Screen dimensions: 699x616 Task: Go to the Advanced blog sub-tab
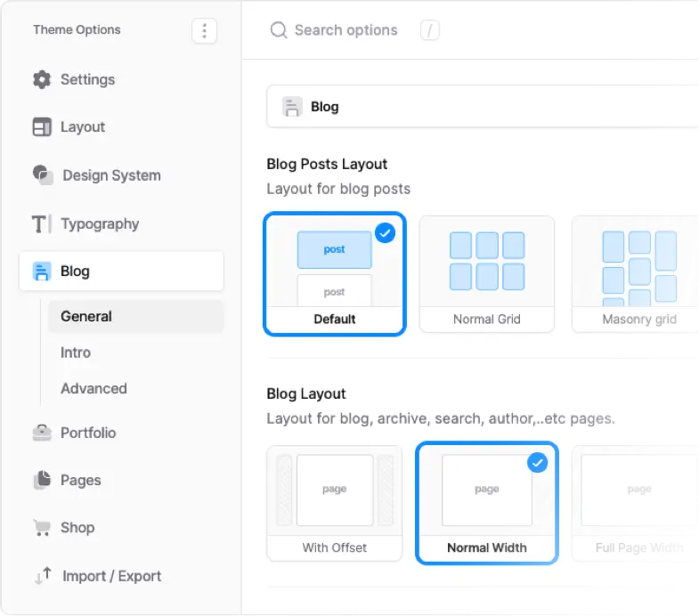coord(93,388)
